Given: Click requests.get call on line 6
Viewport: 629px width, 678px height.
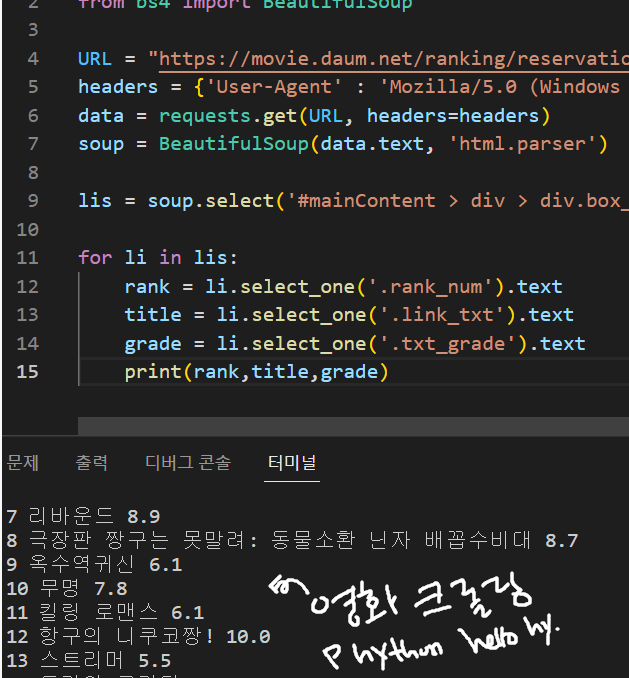Looking at the screenshot, I should pos(228,116).
